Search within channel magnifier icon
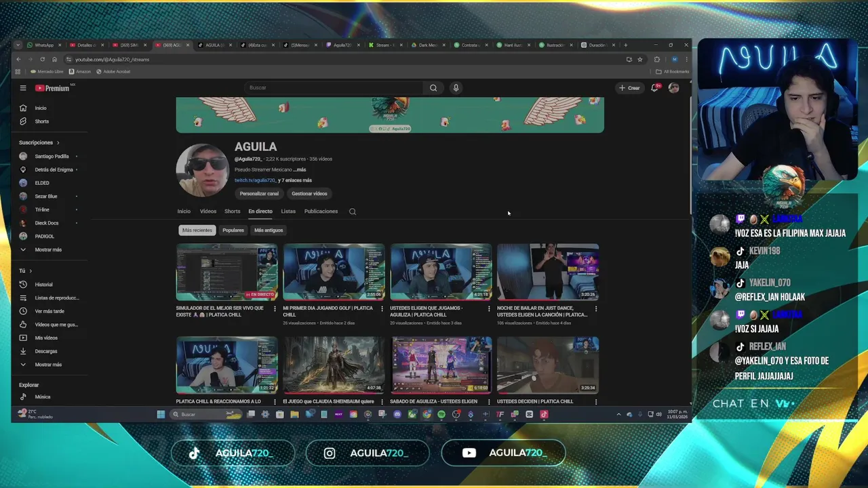Image resolution: width=868 pixels, height=488 pixels. point(353,211)
